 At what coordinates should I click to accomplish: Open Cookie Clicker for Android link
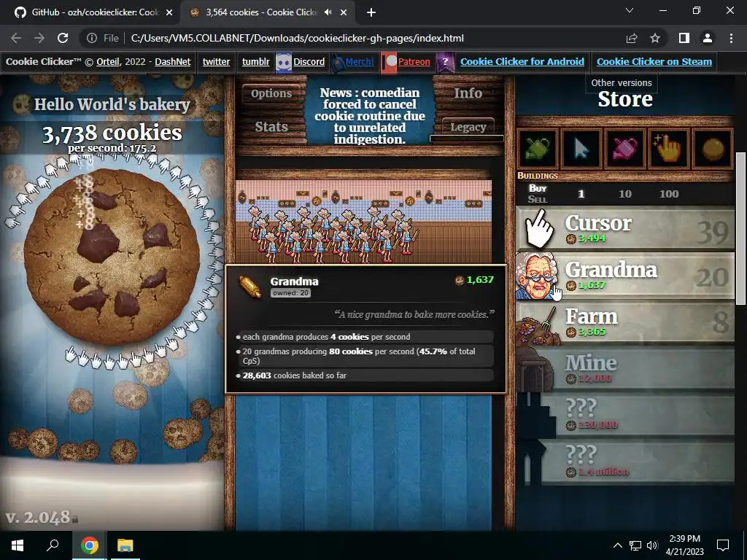coord(522,62)
